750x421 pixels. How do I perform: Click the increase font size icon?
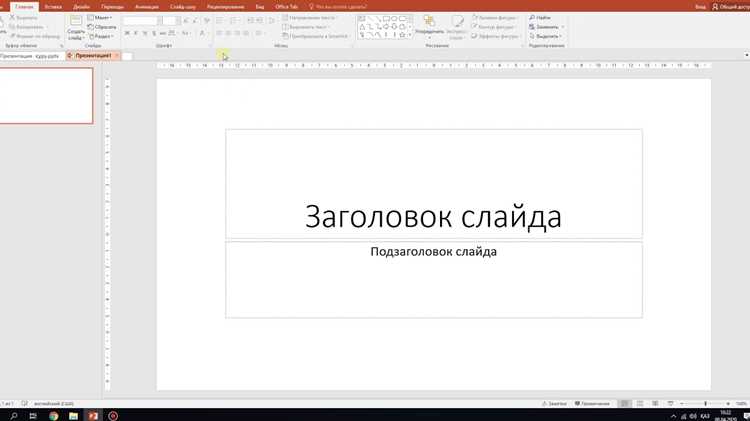[186, 21]
